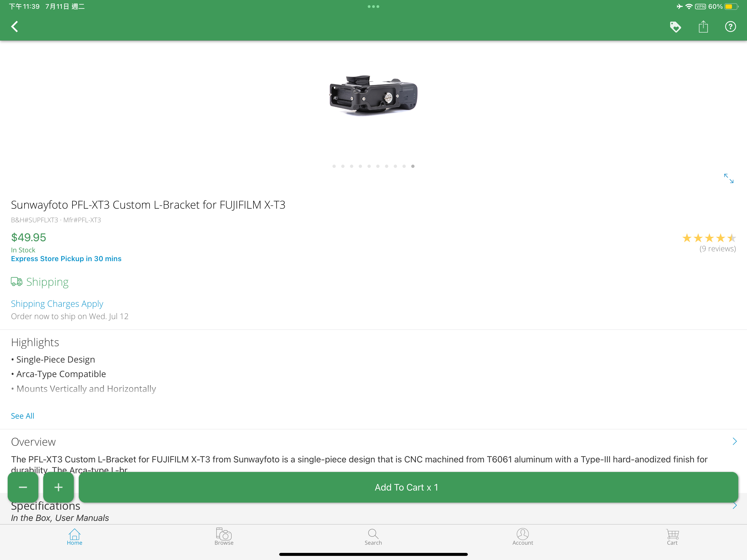Tap the $49.95 price
The image size is (747, 560).
tap(28, 237)
